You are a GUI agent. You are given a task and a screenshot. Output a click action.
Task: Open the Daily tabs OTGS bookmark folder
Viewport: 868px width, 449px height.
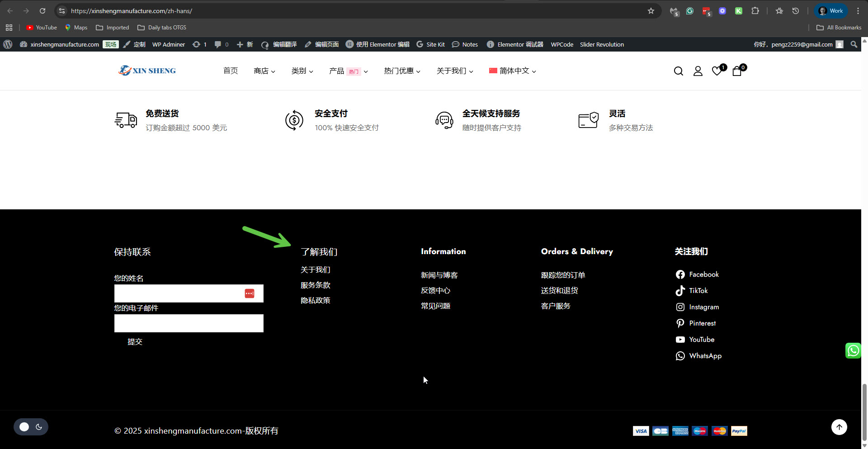[162, 28]
